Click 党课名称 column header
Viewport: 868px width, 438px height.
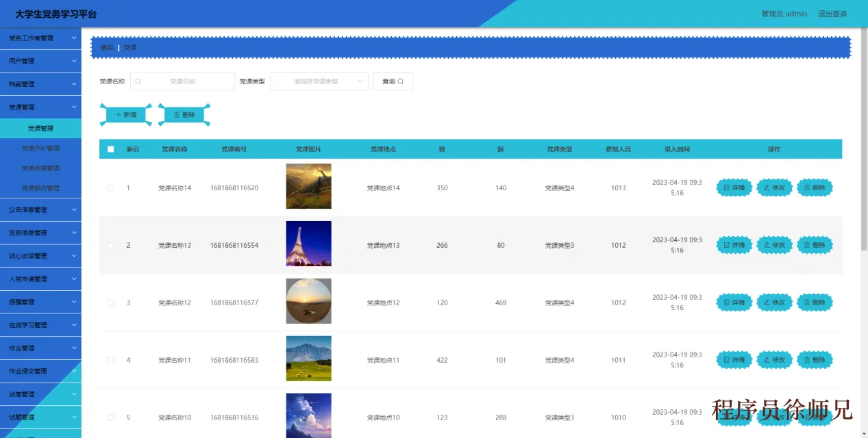point(175,149)
